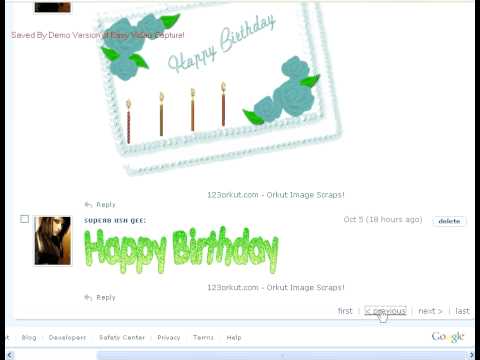Click the delete button on the Oct 5 scrap
The height and width of the screenshot is (360, 480).
coord(449,221)
